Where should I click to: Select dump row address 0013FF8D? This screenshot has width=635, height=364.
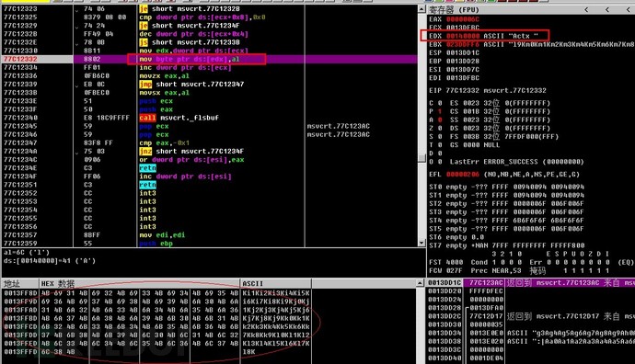[20, 293]
